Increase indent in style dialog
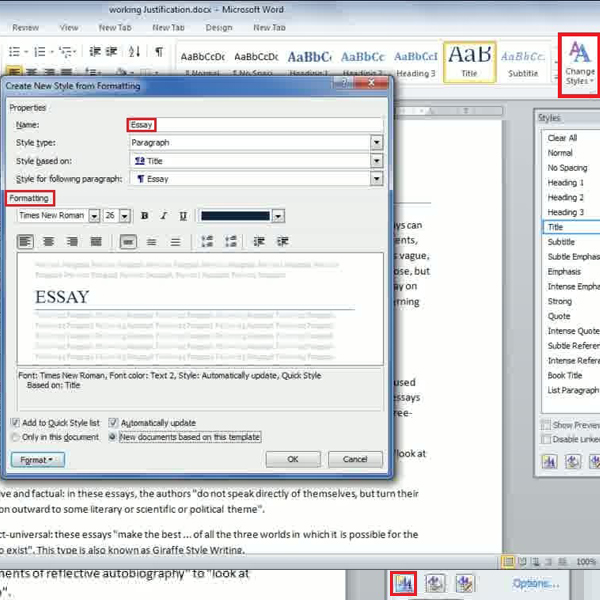600x600 pixels. [x=283, y=241]
